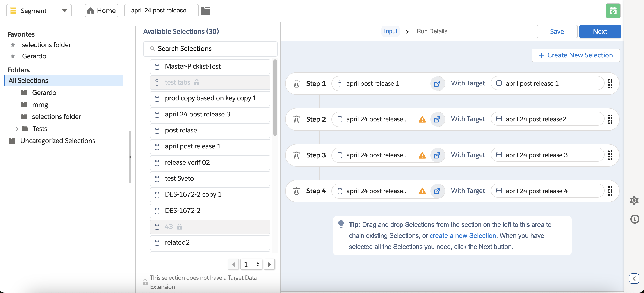Click the warning triangle on Step 2
Viewport: 644px width, 293px height.
pyautogui.click(x=422, y=119)
